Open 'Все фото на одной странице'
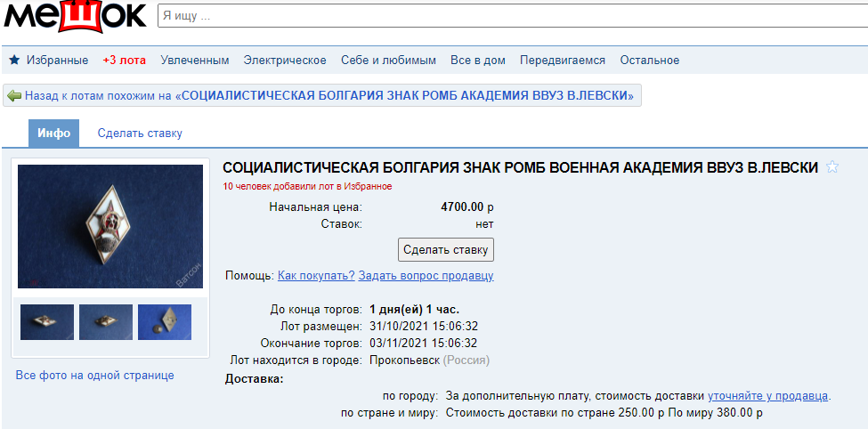The image size is (868, 429). coord(94,376)
